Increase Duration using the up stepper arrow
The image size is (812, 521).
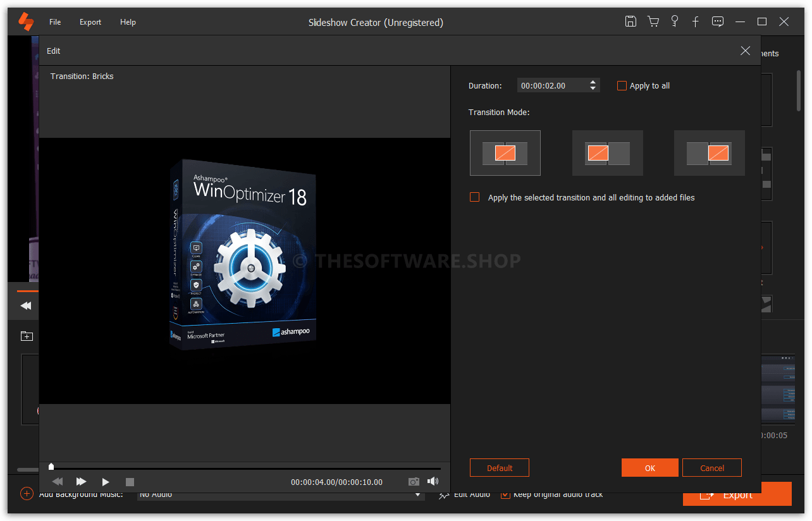pos(593,82)
